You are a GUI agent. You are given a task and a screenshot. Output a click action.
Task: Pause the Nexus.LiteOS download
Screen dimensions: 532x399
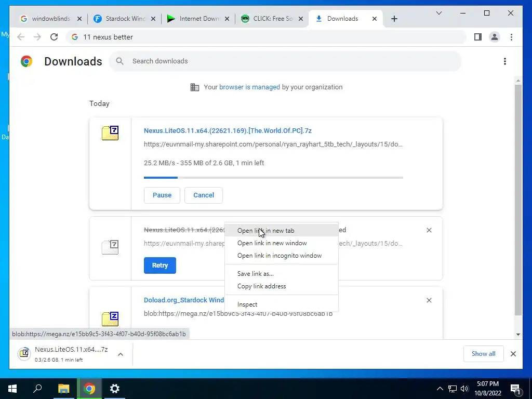pos(162,195)
